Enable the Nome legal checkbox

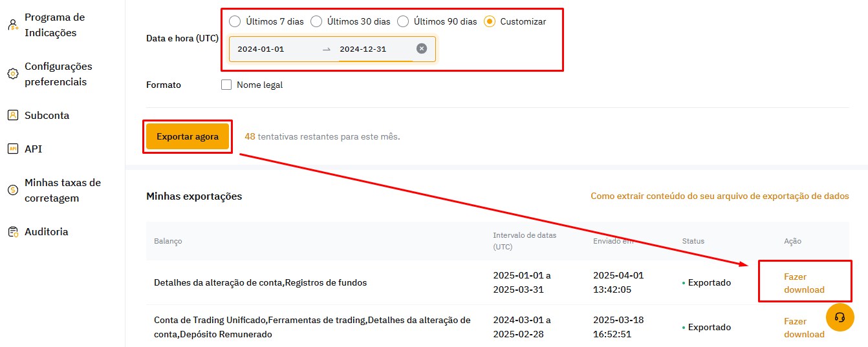[x=226, y=85]
